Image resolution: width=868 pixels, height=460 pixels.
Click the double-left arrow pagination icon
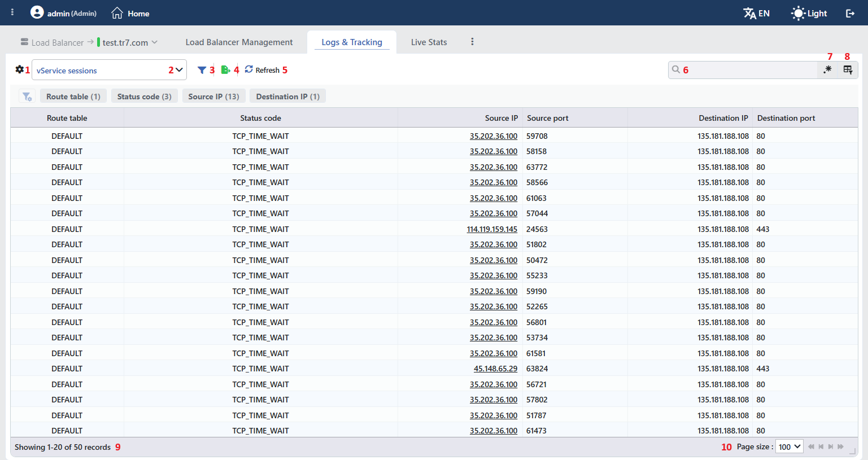(812, 446)
